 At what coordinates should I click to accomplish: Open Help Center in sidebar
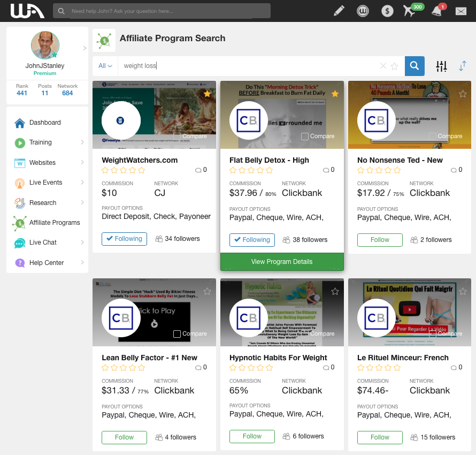48,263
